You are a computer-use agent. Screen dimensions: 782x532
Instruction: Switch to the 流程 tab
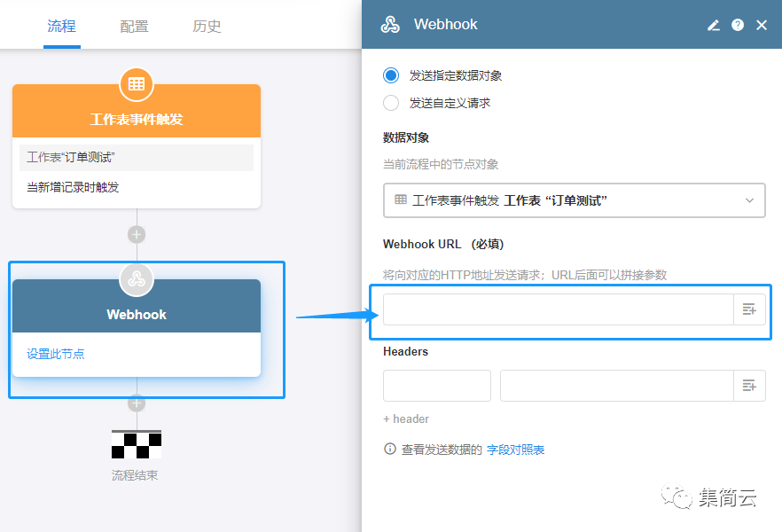61,26
